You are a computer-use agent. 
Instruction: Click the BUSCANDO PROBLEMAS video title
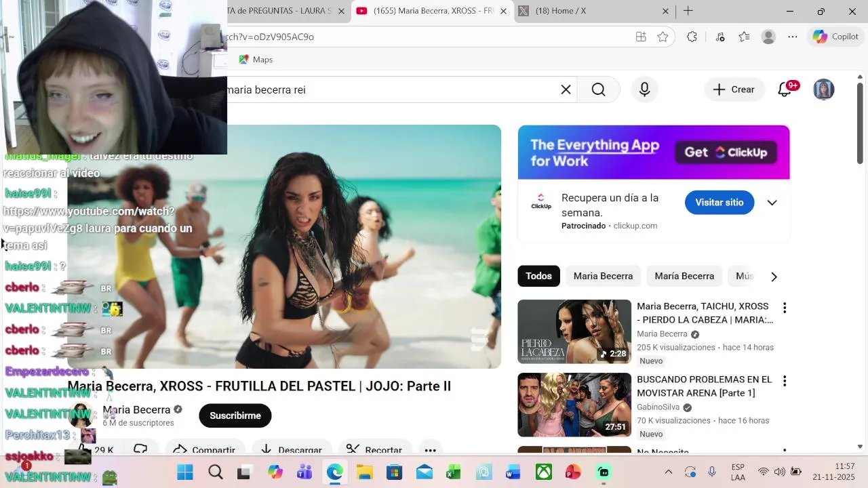pos(705,386)
